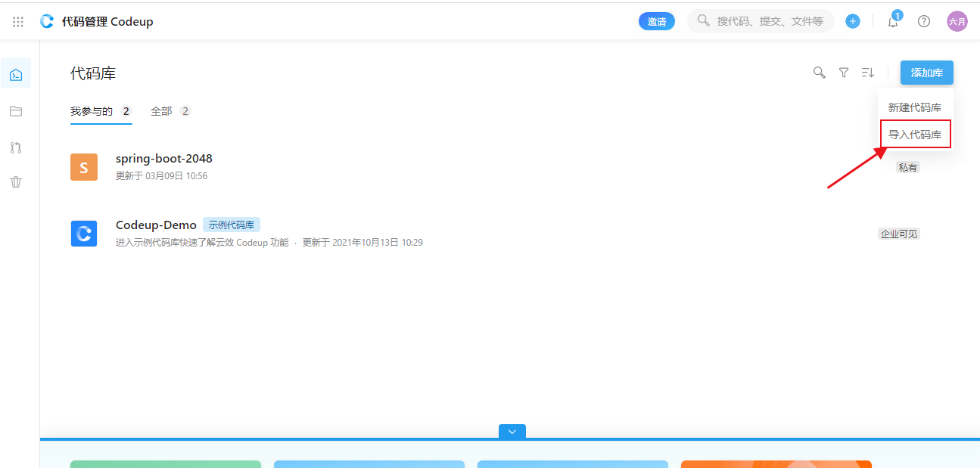Click the 邀请 invite button
Image resolution: width=980 pixels, height=468 pixels.
(x=657, y=21)
